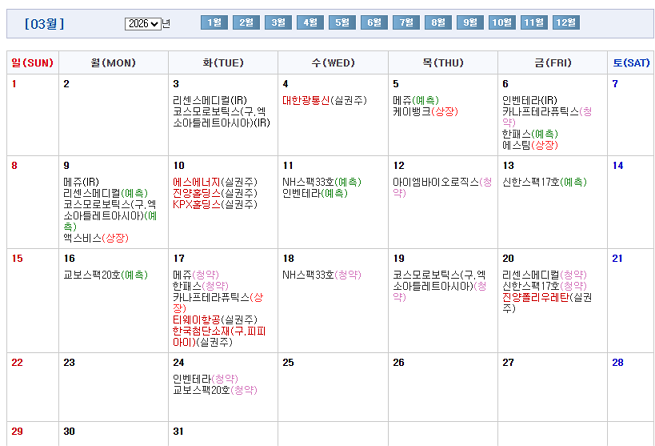This screenshot has width=655, height=446.
Task: Select the 12월 month button
Action: (x=566, y=23)
